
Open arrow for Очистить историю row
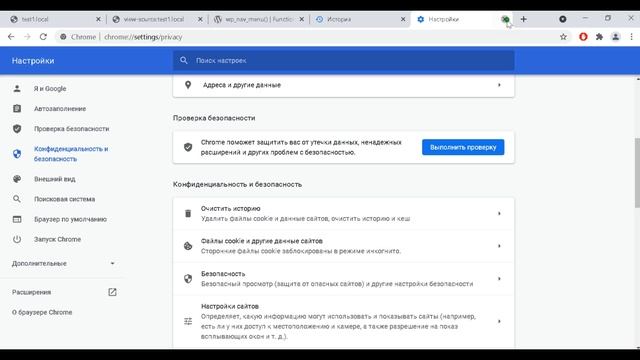(x=499, y=213)
